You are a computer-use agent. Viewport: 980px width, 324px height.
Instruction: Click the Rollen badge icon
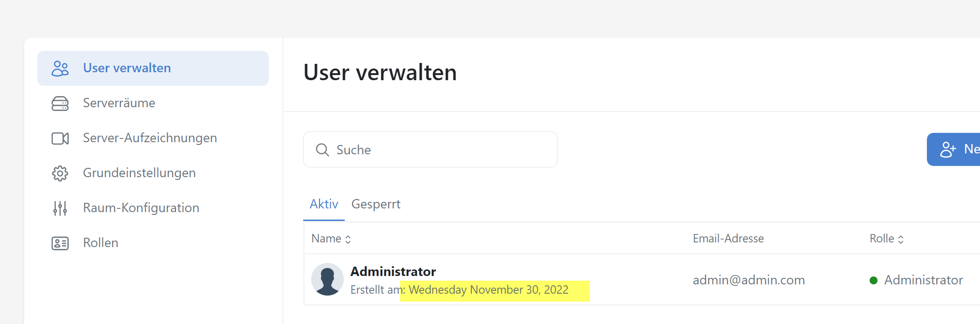(x=59, y=242)
